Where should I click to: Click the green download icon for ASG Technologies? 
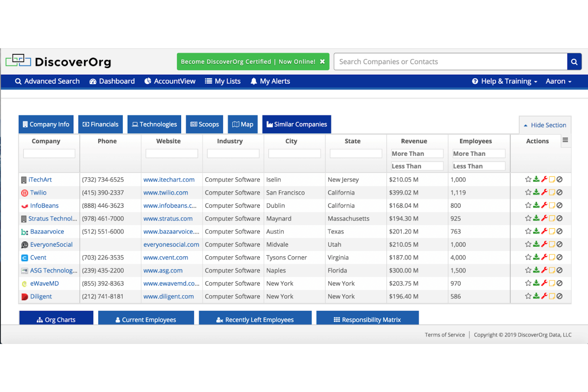click(x=536, y=270)
